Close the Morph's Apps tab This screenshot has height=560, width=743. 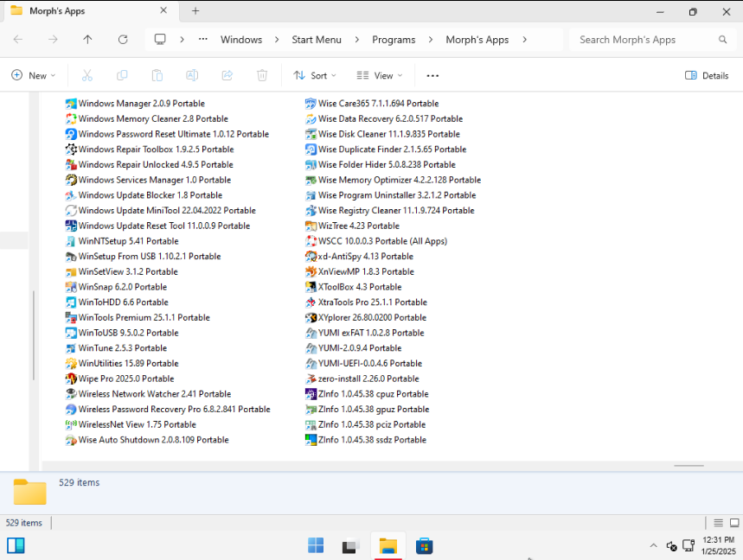pyautogui.click(x=163, y=10)
